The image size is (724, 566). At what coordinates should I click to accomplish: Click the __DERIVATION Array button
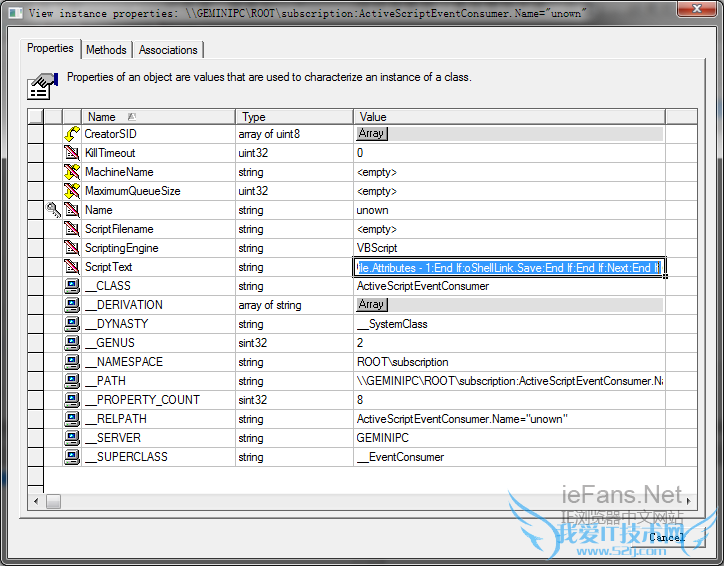coord(371,305)
